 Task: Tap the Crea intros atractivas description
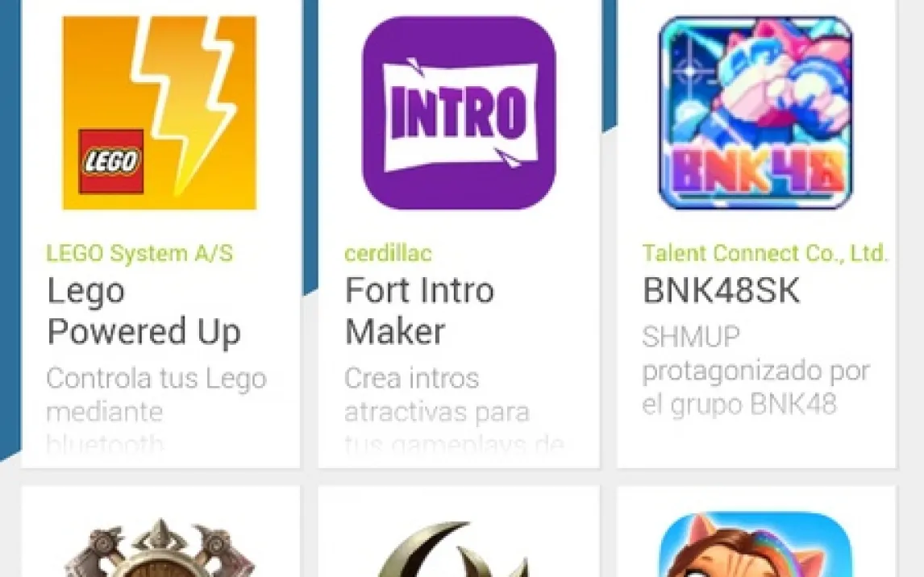(454, 410)
